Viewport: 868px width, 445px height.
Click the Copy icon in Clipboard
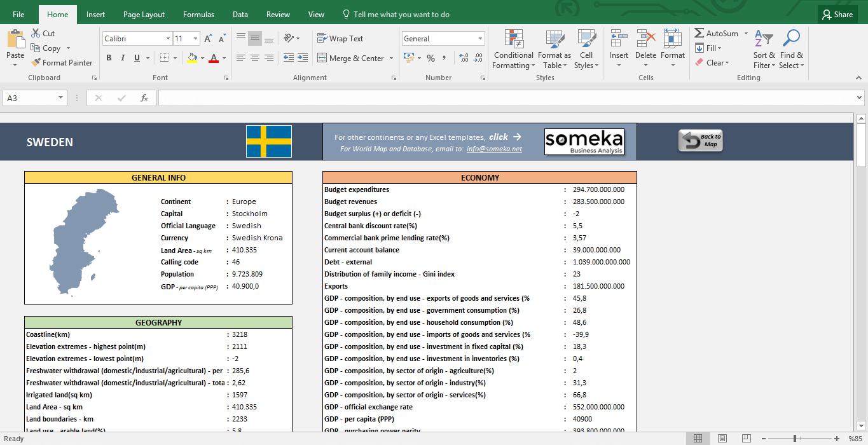click(36, 48)
